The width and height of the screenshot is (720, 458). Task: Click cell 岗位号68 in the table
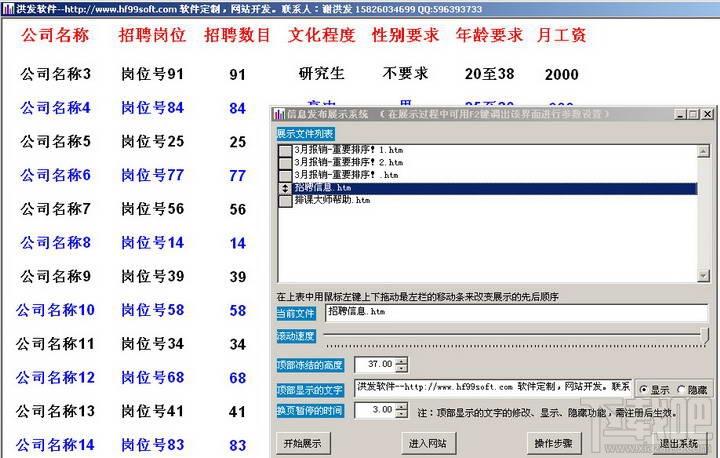click(x=152, y=378)
